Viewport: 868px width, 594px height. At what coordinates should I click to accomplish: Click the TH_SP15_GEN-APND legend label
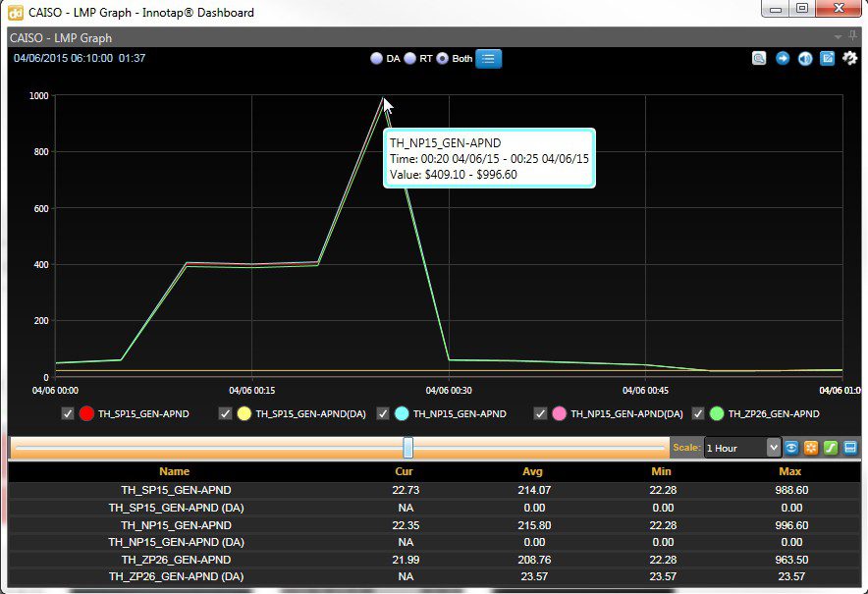pos(143,414)
